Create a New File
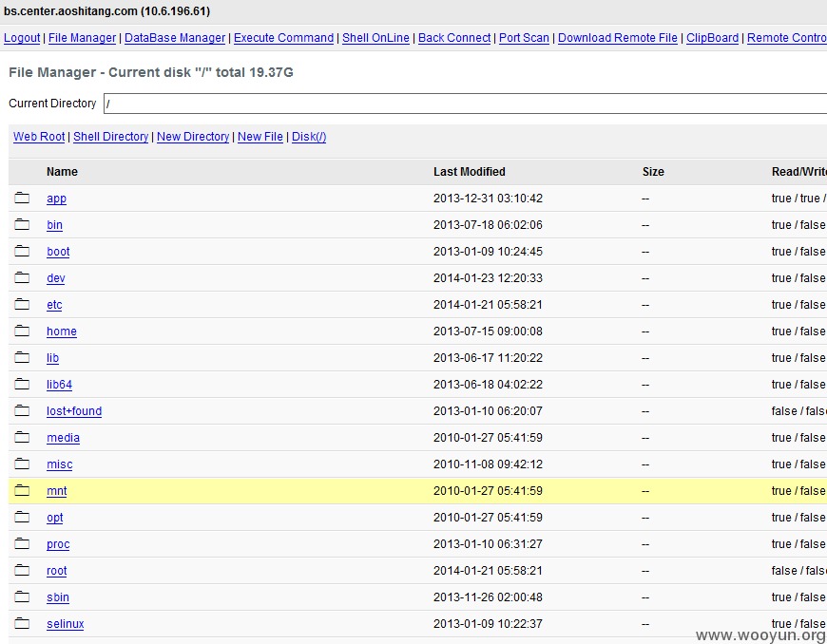 tap(260, 137)
